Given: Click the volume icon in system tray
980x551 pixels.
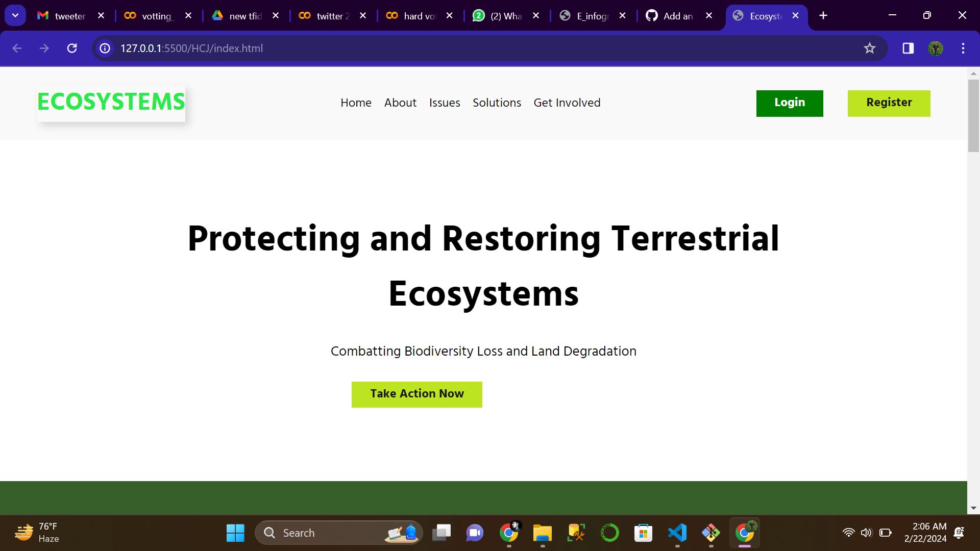Looking at the screenshot, I should click(867, 532).
